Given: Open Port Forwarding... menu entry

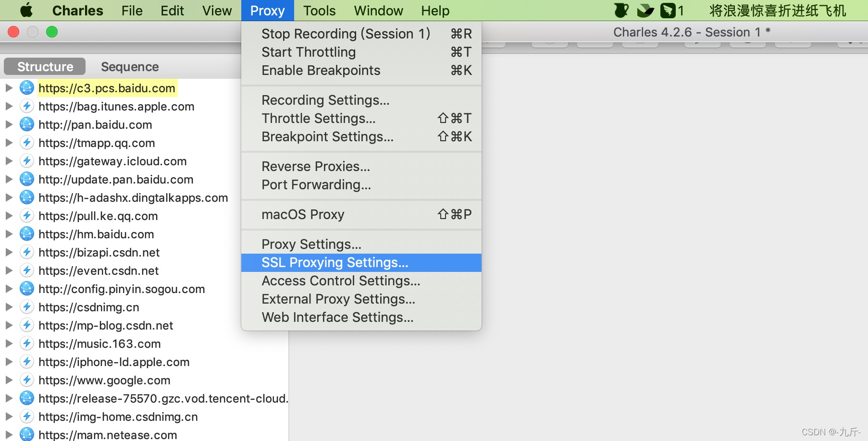Looking at the screenshot, I should [x=361, y=184].
